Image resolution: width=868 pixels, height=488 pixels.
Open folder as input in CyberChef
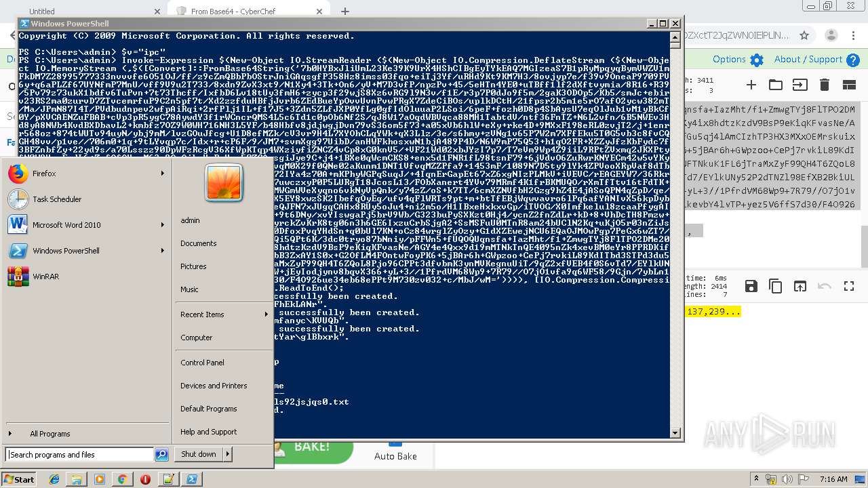776,85
